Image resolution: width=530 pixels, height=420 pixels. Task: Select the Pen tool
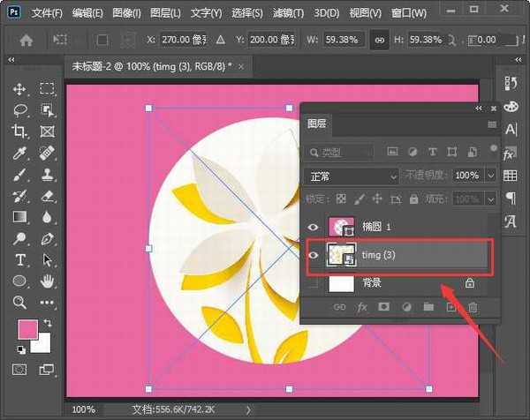point(20,238)
